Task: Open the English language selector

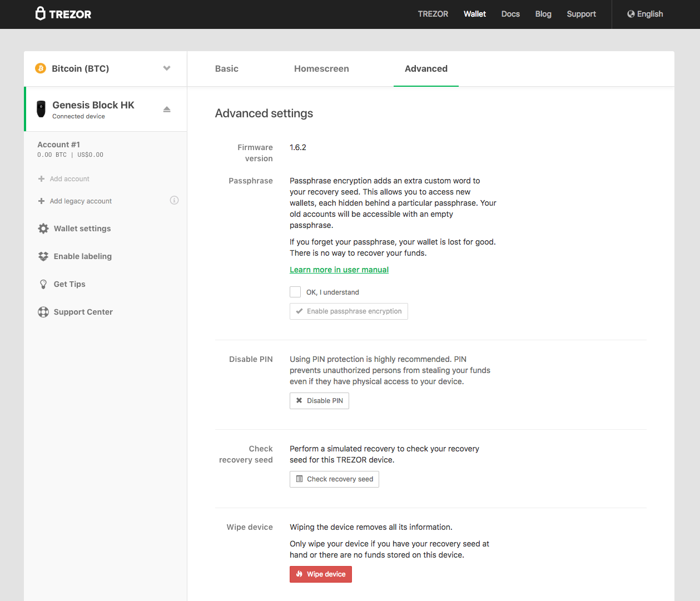Action: pyautogui.click(x=645, y=14)
